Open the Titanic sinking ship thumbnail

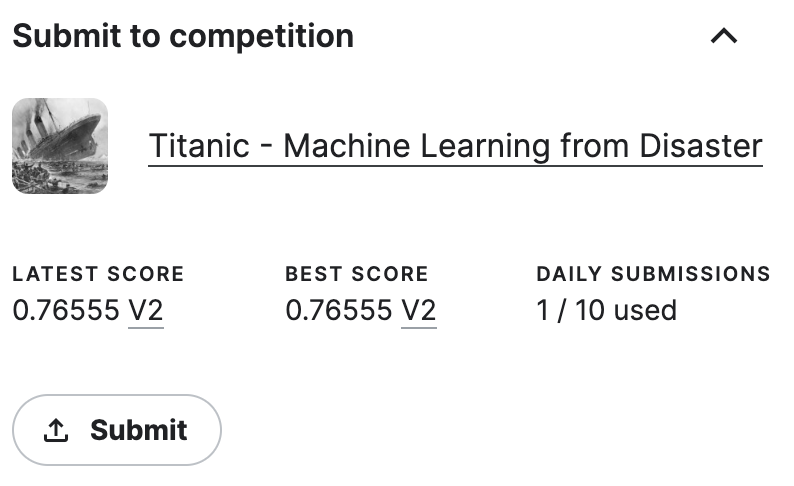coord(60,146)
